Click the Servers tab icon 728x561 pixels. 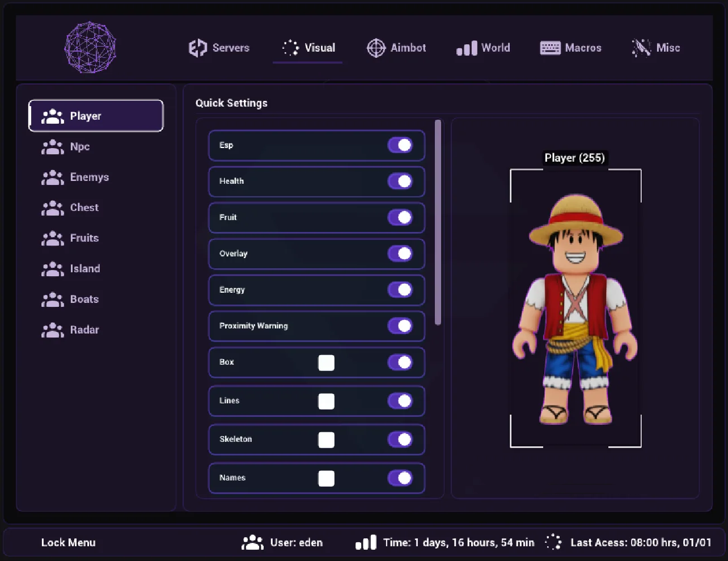[197, 48]
